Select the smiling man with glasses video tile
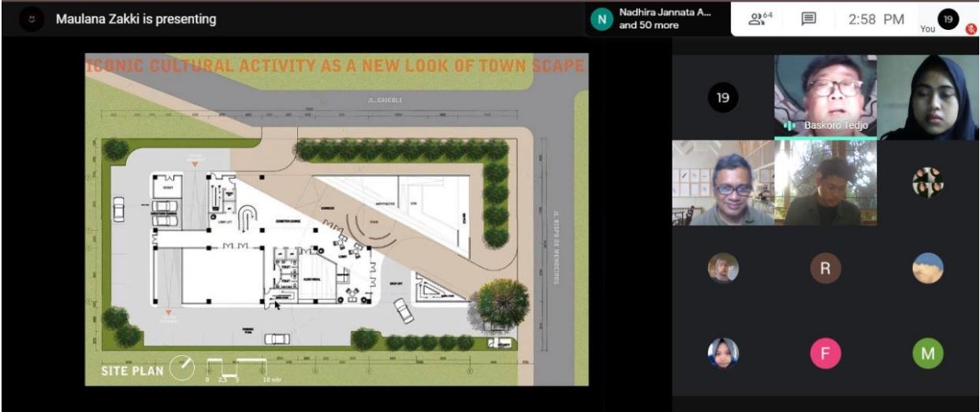 [722, 183]
